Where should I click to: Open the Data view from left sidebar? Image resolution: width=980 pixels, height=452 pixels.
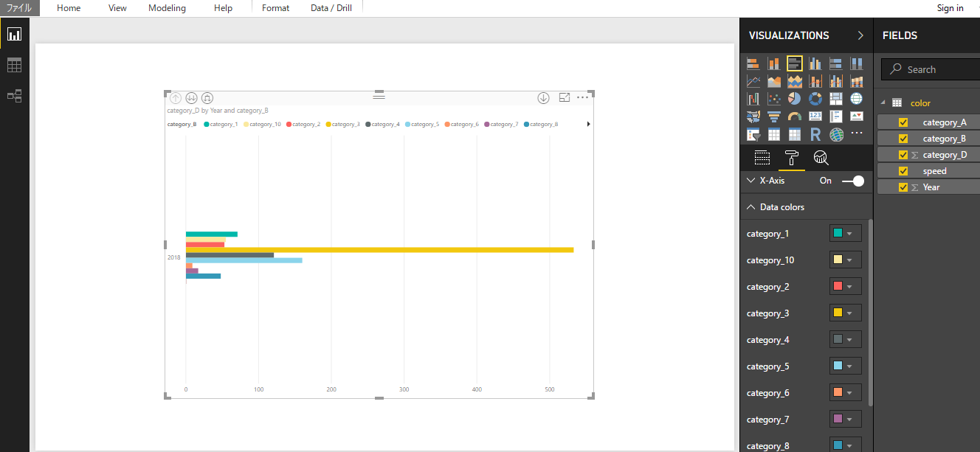[x=14, y=65]
